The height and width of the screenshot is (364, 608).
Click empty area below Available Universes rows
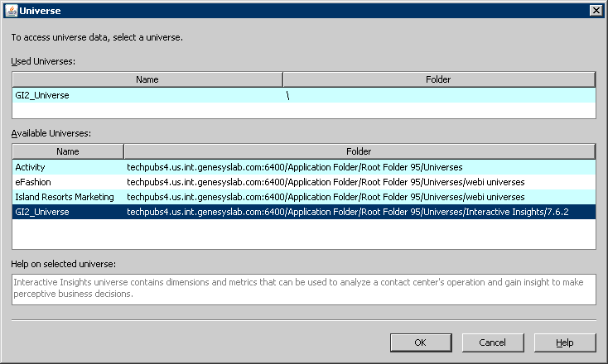coord(303,233)
